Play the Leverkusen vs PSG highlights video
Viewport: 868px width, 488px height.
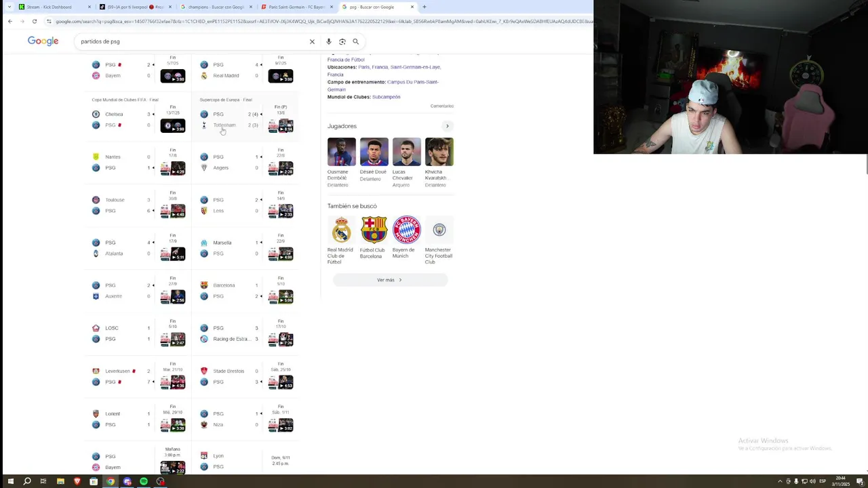click(x=172, y=383)
